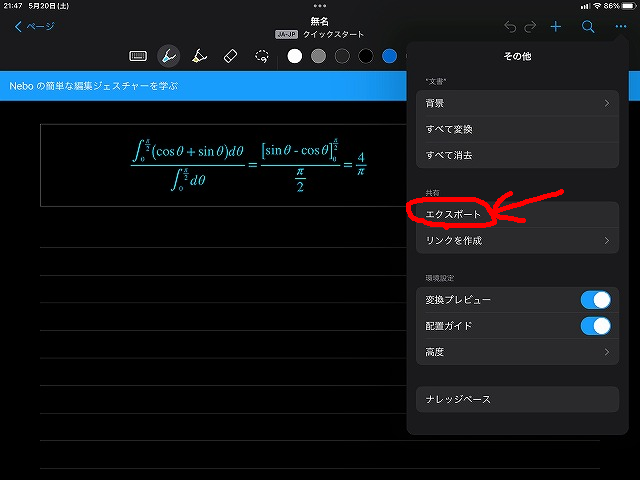
Task: Choose エクスポート from the menu
Action: click(455, 214)
